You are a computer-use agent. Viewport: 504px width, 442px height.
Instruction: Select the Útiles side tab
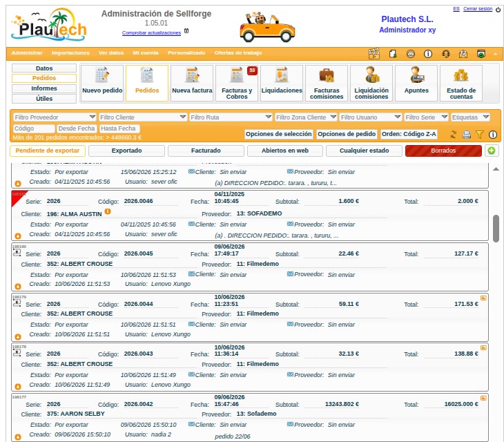(44, 99)
